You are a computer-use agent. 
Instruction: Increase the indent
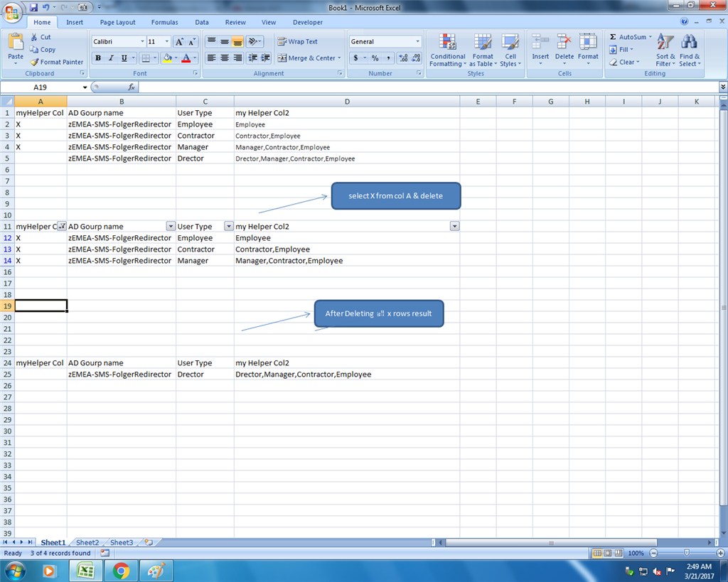[x=266, y=58]
